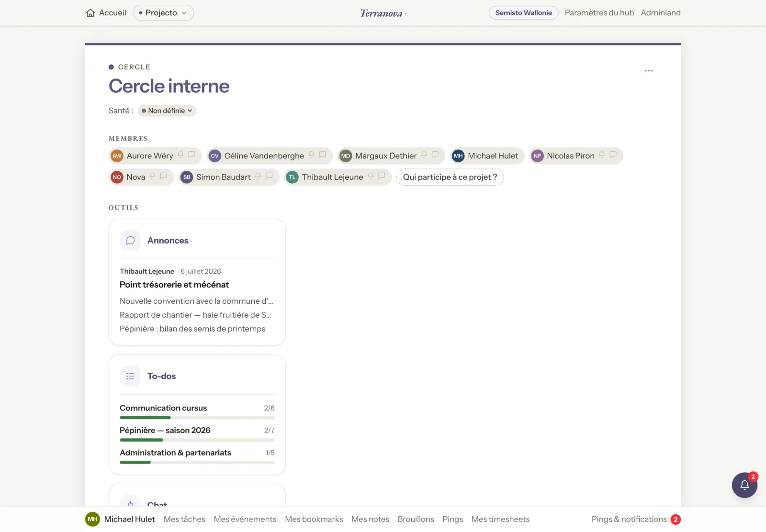Click chat bubble icon next to Aurore Wéry
This screenshot has width=766, height=532.
(191, 155)
